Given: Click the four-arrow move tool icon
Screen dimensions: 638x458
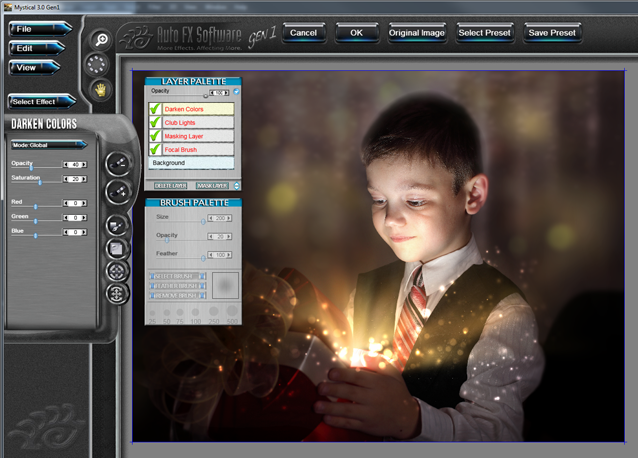Looking at the screenshot, I should (117, 293).
